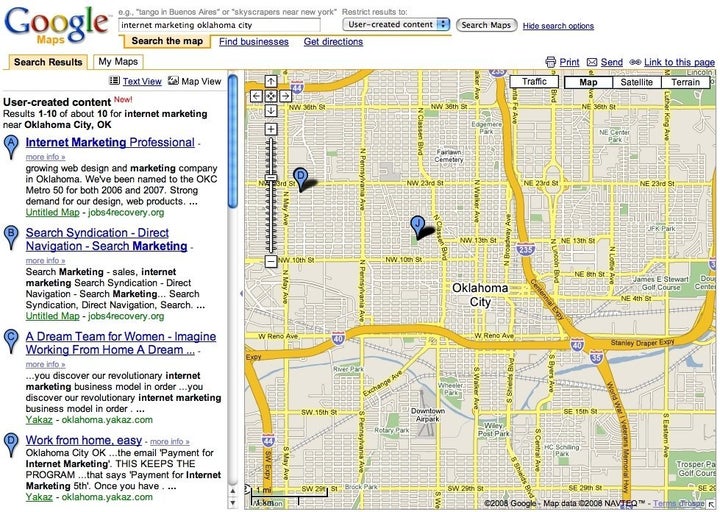Switch to Map view type

point(588,82)
